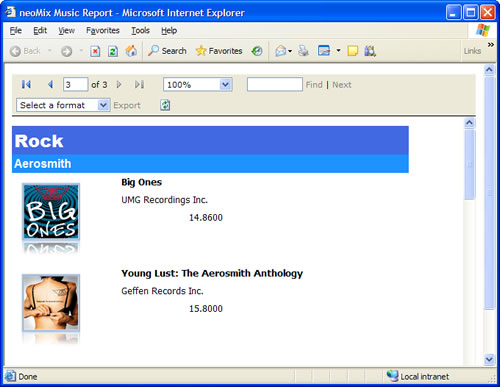
Task: Open the Select a format dropdown
Action: point(63,105)
